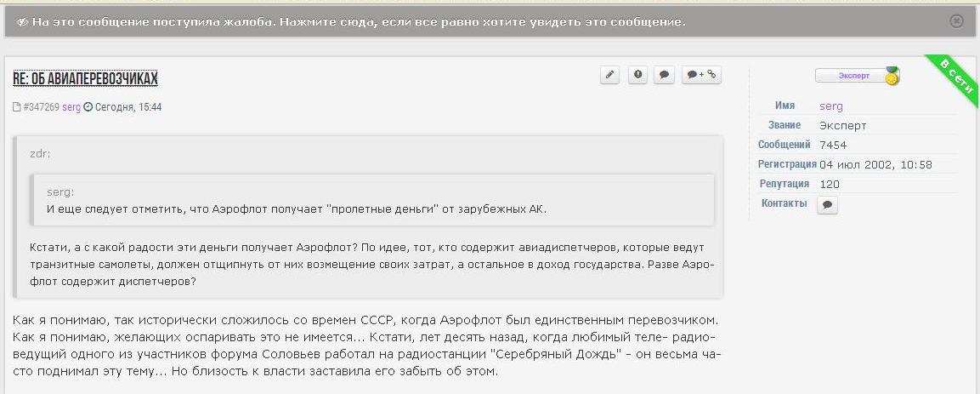The width and height of the screenshot is (980, 394).
Task: Click the reply with quote link icon
Action: click(702, 75)
